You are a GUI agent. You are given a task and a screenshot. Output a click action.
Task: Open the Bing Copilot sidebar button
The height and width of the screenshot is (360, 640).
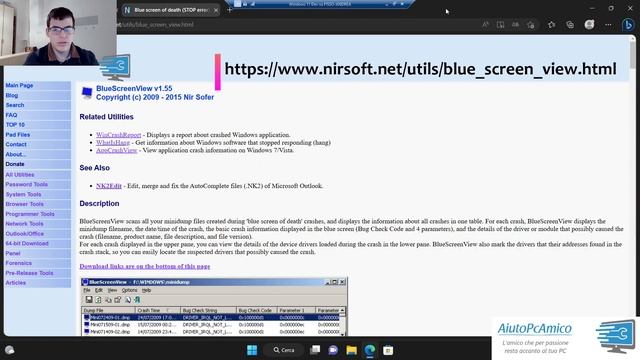coord(628,25)
